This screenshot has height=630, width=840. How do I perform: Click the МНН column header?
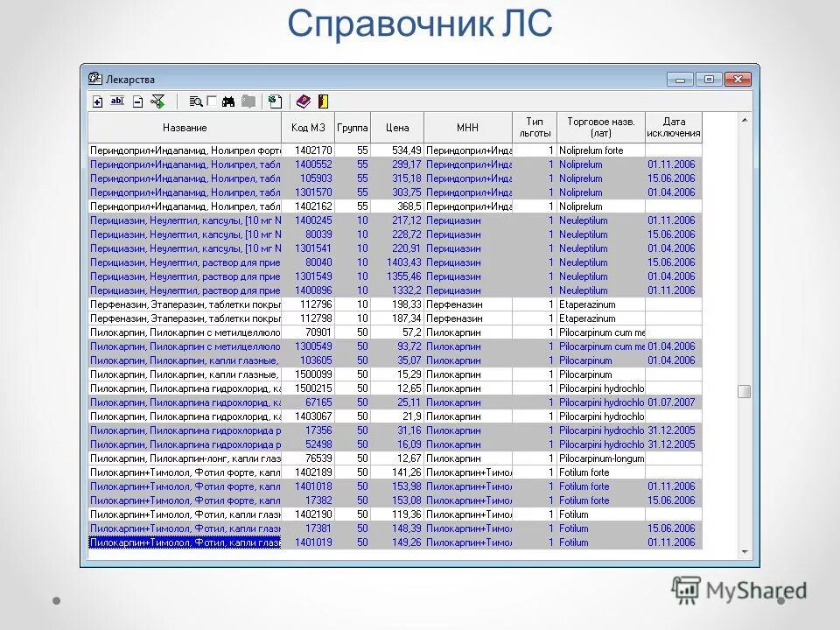point(466,127)
